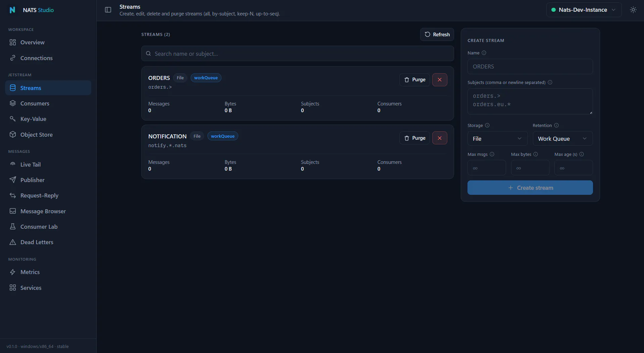Purge the ORDERS stream
Screen dimensions: 644x353
(414, 80)
